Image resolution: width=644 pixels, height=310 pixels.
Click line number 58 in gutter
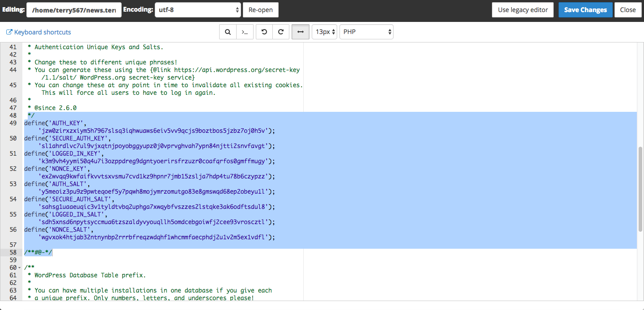click(13, 252)
